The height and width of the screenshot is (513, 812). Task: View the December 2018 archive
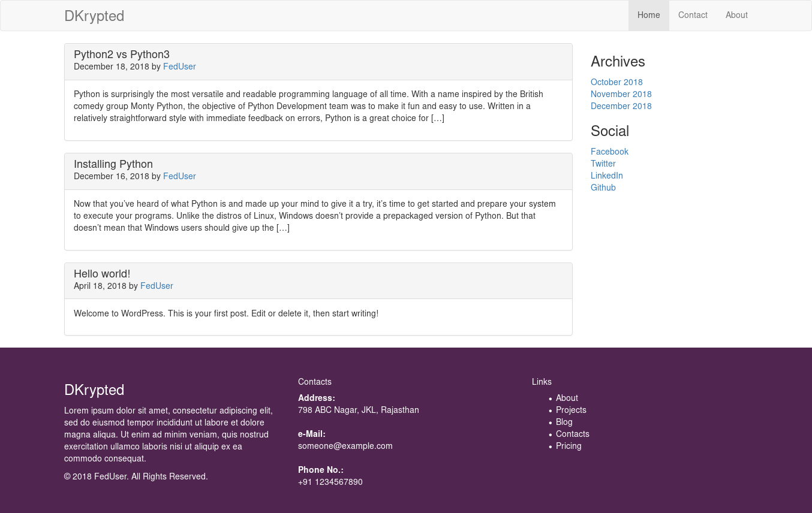point(621,106)
